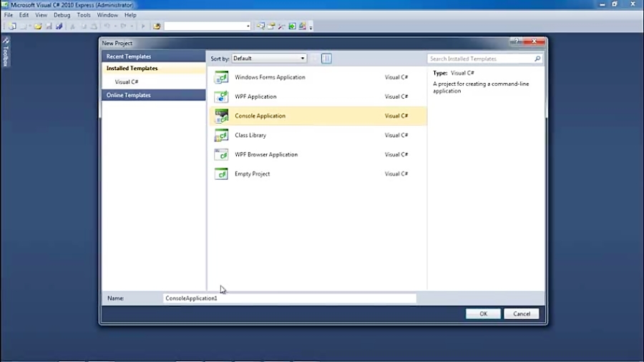The height and width of the screenshot is (362, 644).
Task: Click the Save All toolbar icon
Action: pos(59,26)
